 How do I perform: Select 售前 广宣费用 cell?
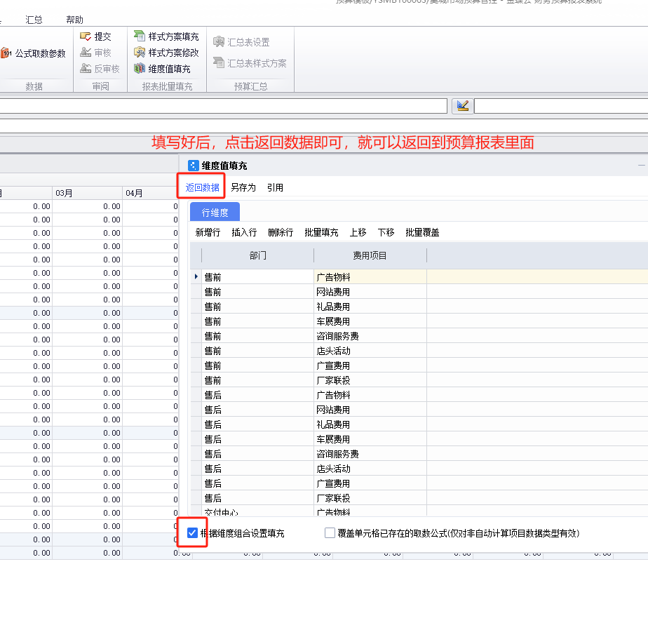click(370, 365)
